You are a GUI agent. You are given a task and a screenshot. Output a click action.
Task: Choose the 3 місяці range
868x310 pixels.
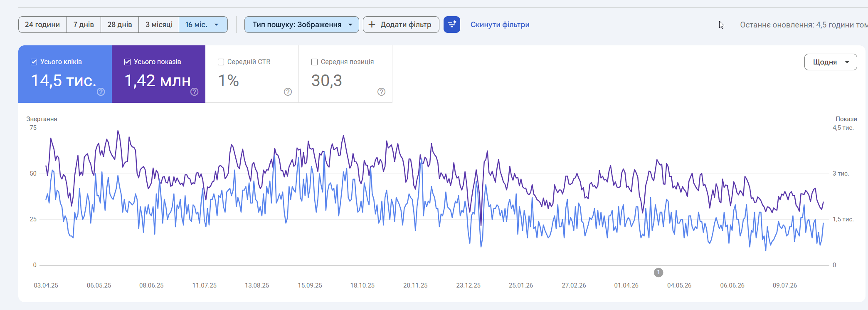159,25
